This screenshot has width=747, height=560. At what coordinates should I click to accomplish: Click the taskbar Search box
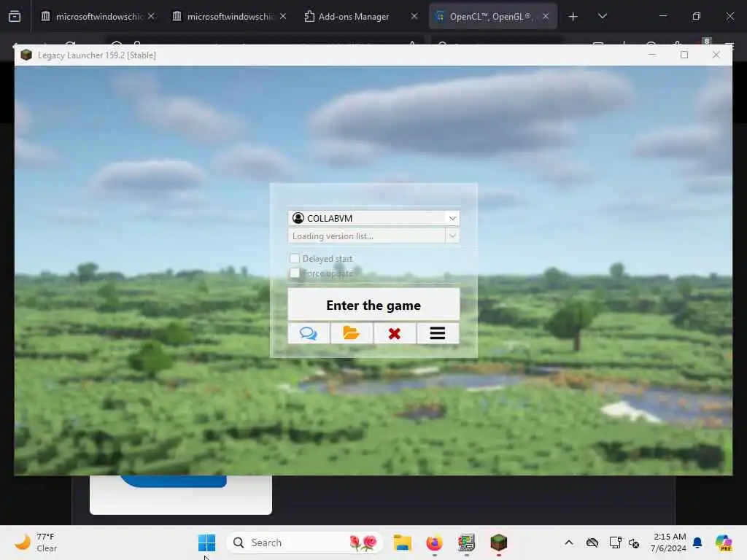(305, 542)
